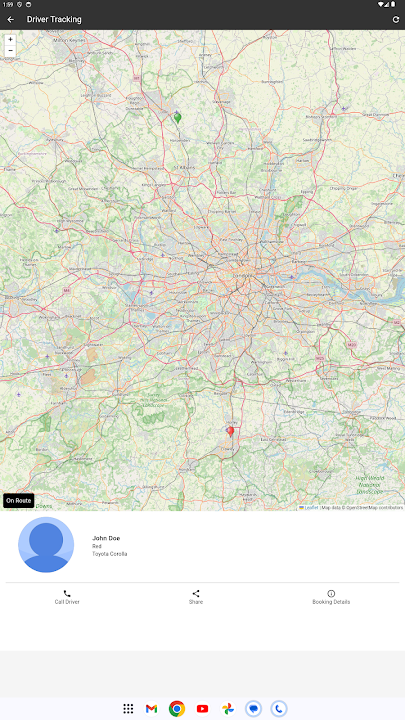Share the trip via the Share icon

pyautogui.click(x=196, y=593)
